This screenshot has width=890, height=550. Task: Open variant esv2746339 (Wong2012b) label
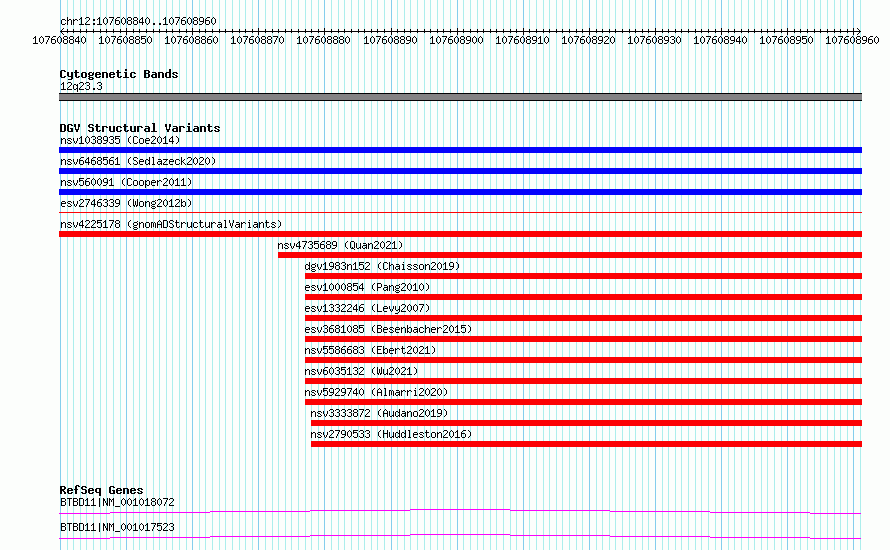tap(126, 203)
